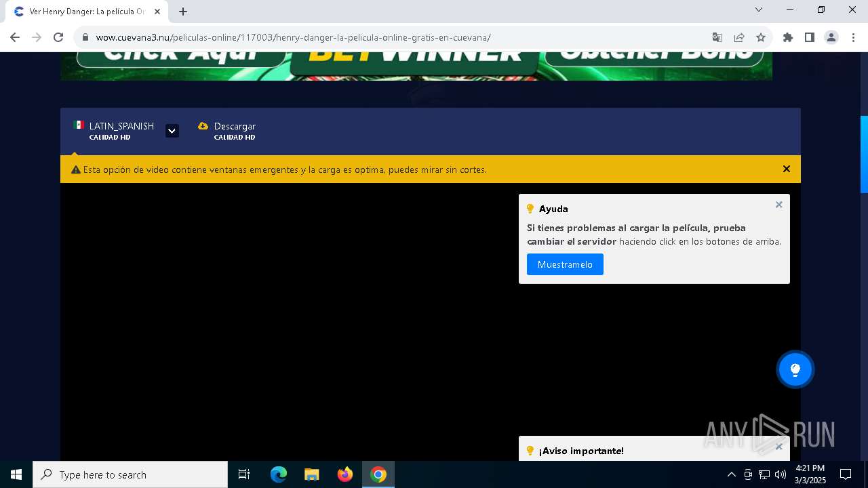Click the yellow download cloud icon

[x=203, y=126]
